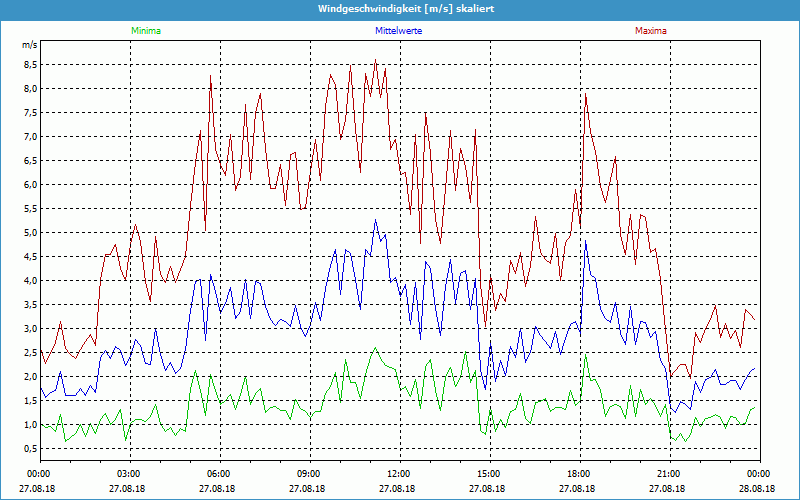Click the 4,5 y-axis value
Screen dimensions: 800x500
tap(30, 257)
